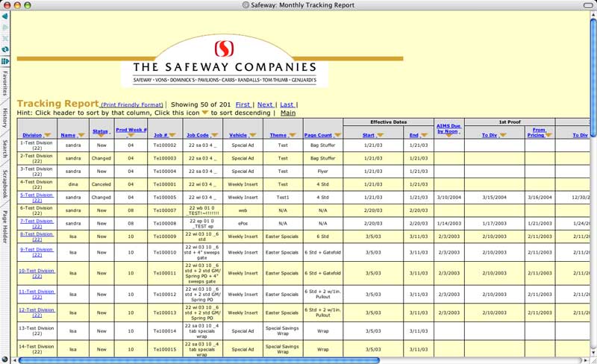Screen dimensions: 597x364
Task: Sort Status descending with its triangle icon
Action: (x=101, y=136)
